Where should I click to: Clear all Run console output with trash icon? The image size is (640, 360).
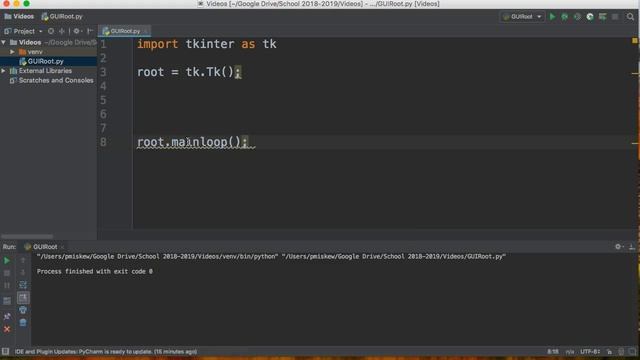pos(23,323)
